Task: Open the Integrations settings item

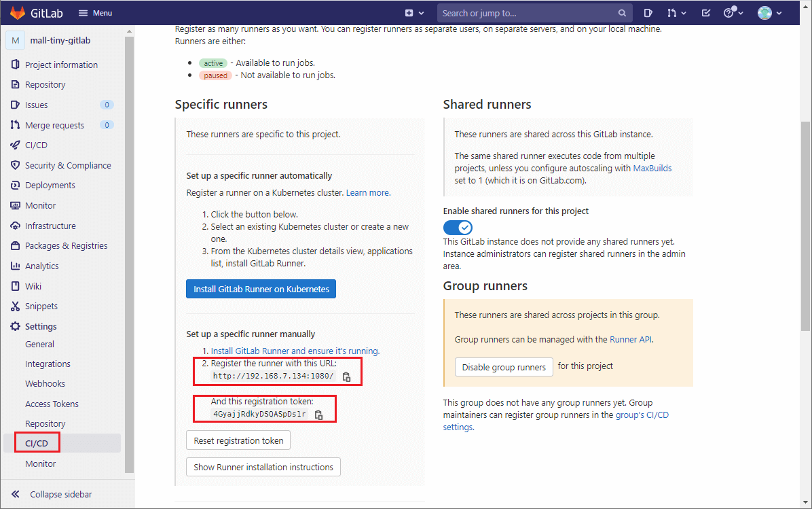Action: click(48, 364)
